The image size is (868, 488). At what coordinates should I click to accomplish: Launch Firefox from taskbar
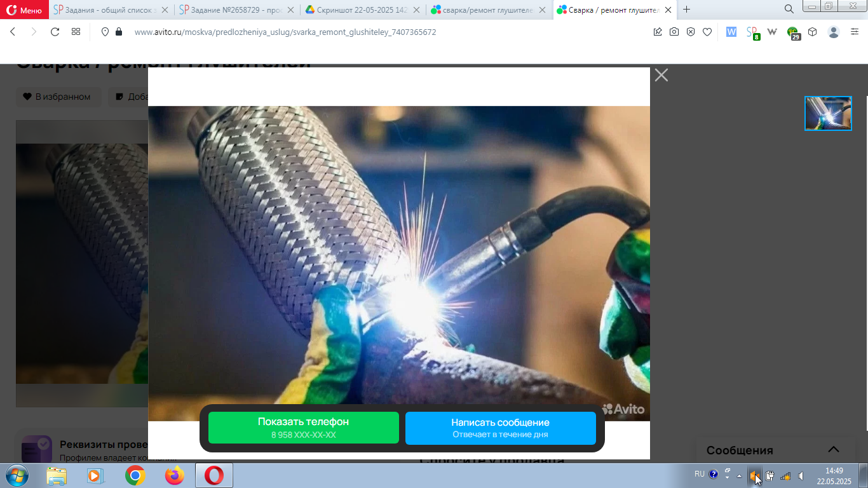pos(174,475)
